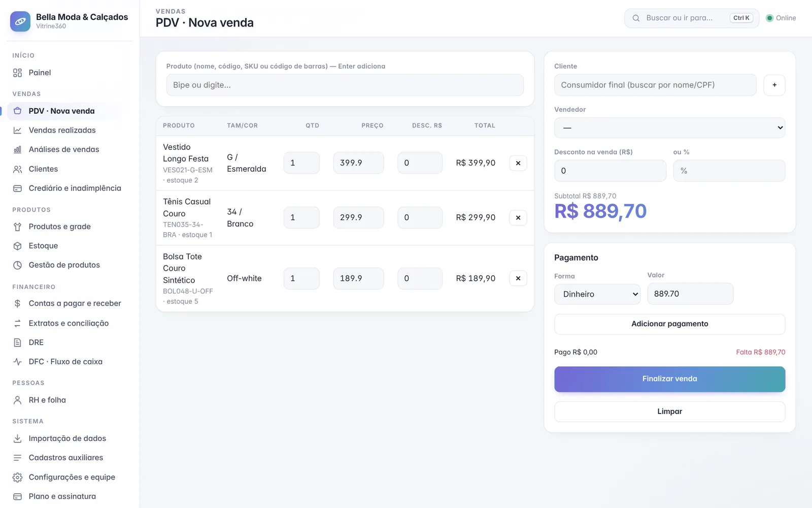Click the Painel grid icon

point(17,73)
